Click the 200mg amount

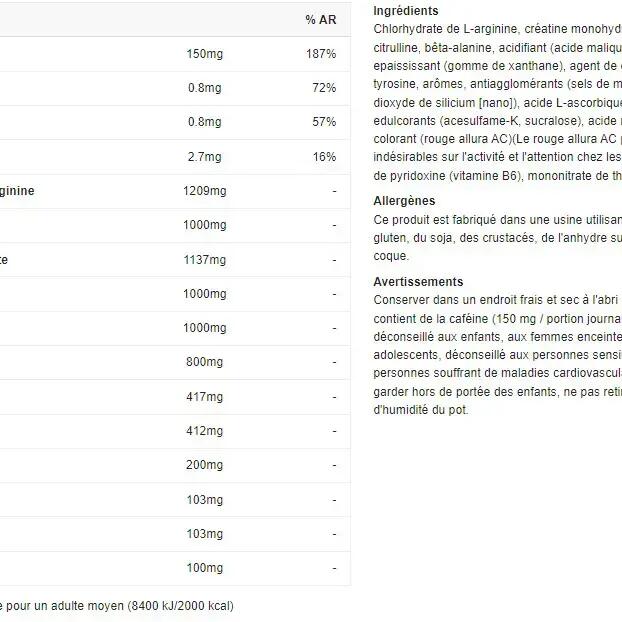pos(204,465)
